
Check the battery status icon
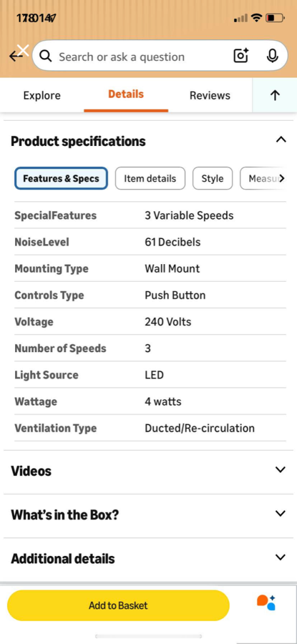pos(275,18)
